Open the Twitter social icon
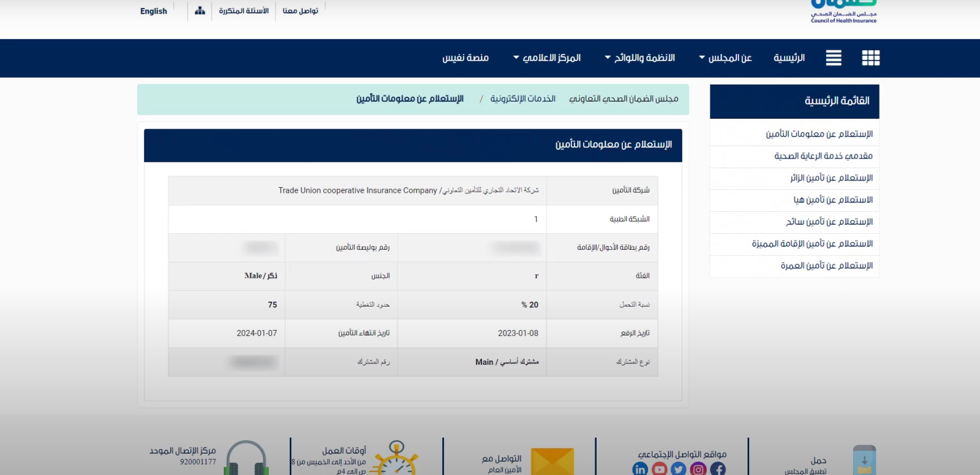 tap(679, 469)
